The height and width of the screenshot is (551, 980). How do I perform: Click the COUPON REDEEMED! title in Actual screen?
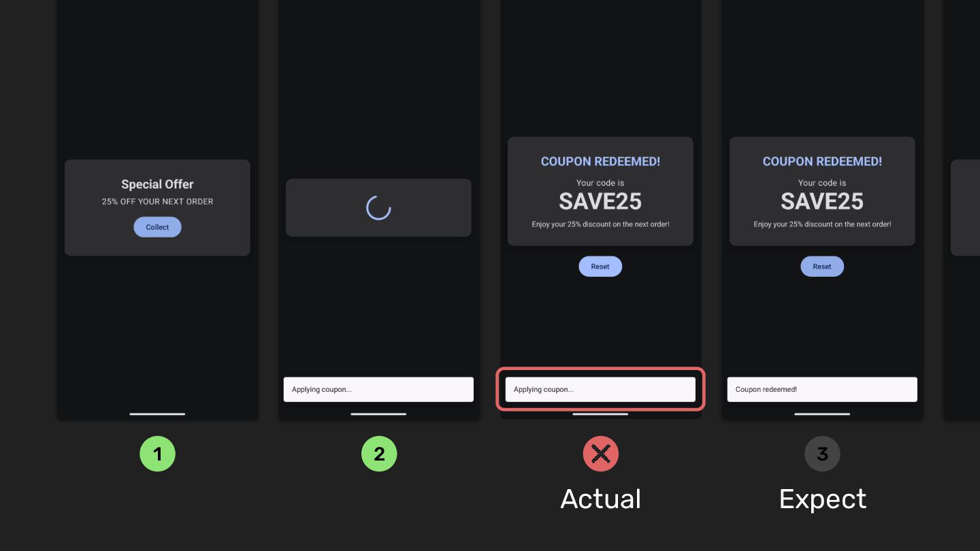600,162
